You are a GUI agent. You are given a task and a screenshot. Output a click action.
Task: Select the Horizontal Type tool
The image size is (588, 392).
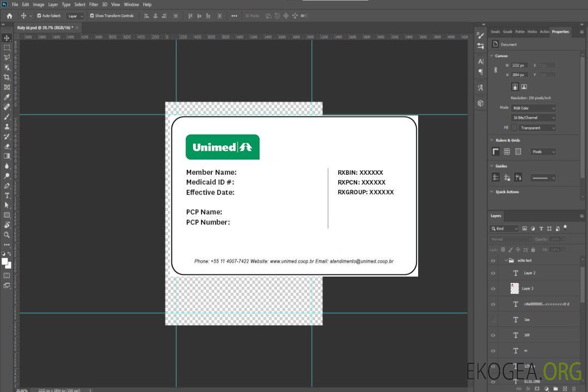(7, 195)
